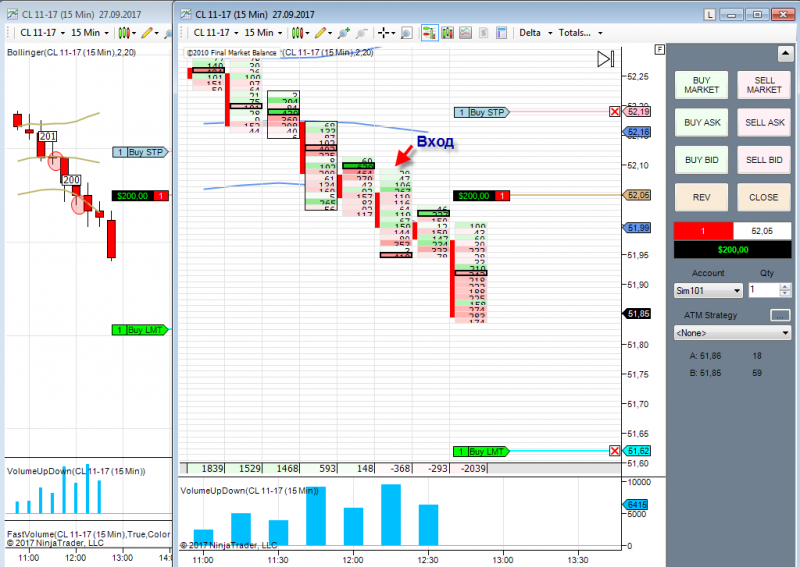Viewport: 800px width, 567px height.
Task: Click the BUY ASK button
Action: click(x=702, y=122)
